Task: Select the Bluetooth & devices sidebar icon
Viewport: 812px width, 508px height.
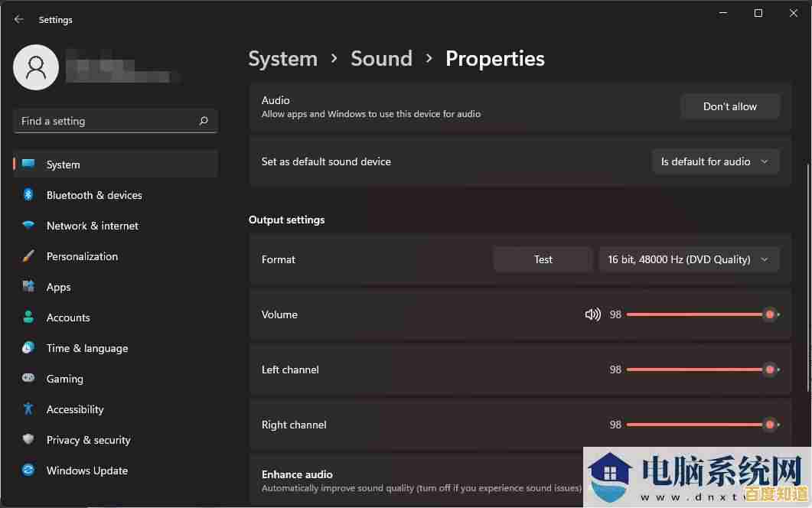Action: coord(28,195)
